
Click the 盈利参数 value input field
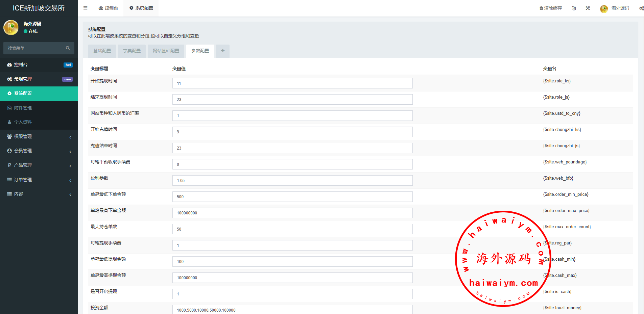point(292,181)
